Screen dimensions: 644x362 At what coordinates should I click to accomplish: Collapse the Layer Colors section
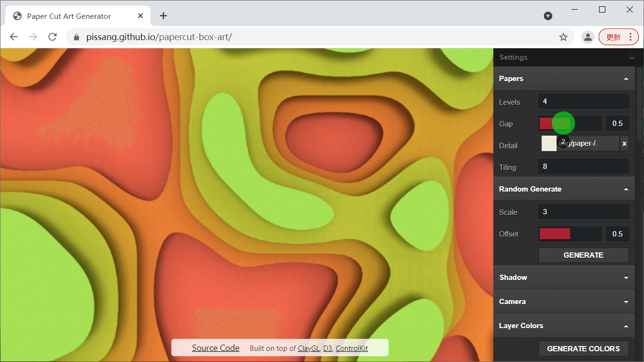pos(626,326)
